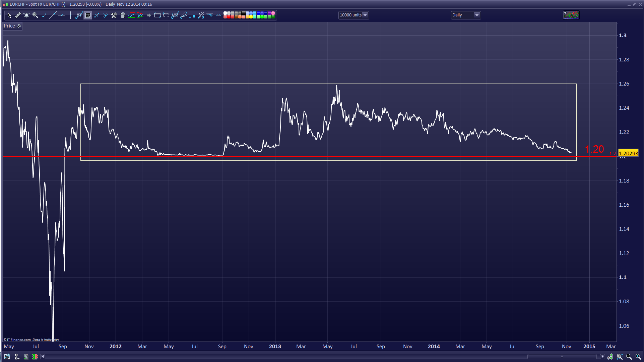Click the chart thumbnail button at top right

[571, 15]
